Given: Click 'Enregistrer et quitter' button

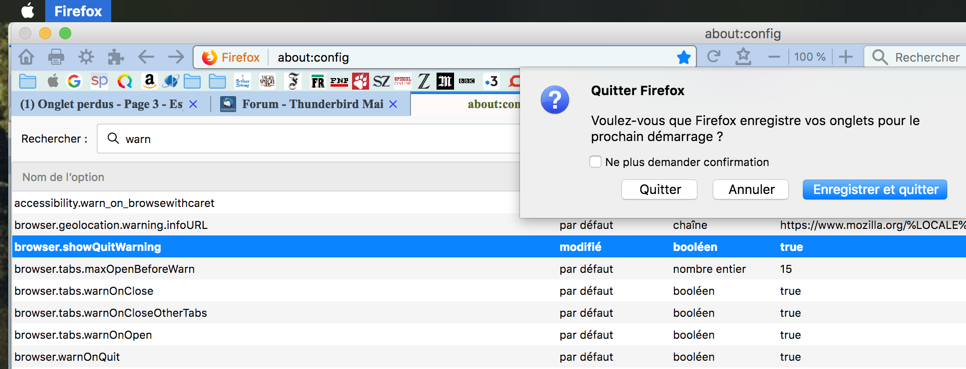Looking at the screenshot, I should click(x=875, y=190).
